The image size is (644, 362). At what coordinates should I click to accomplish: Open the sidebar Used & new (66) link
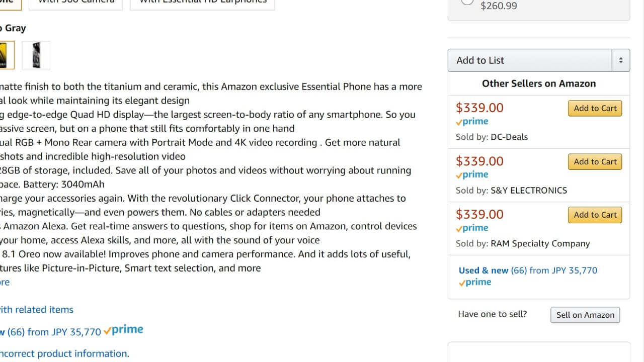click(528, 270)
